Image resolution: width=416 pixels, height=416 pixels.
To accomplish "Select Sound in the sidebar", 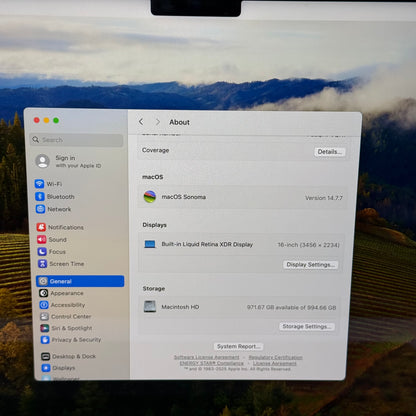I will coord(52,240).
